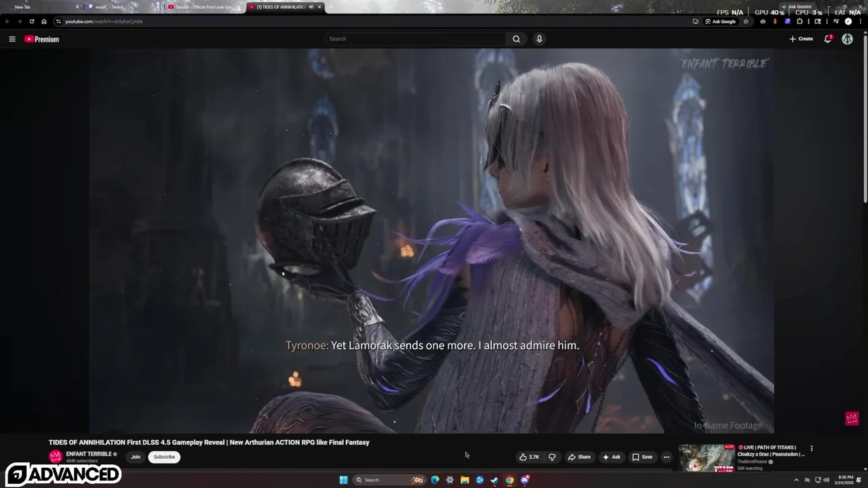
Task: Open the ENFANT TERRIBLE channel name link
Action: tap(89, 454)
